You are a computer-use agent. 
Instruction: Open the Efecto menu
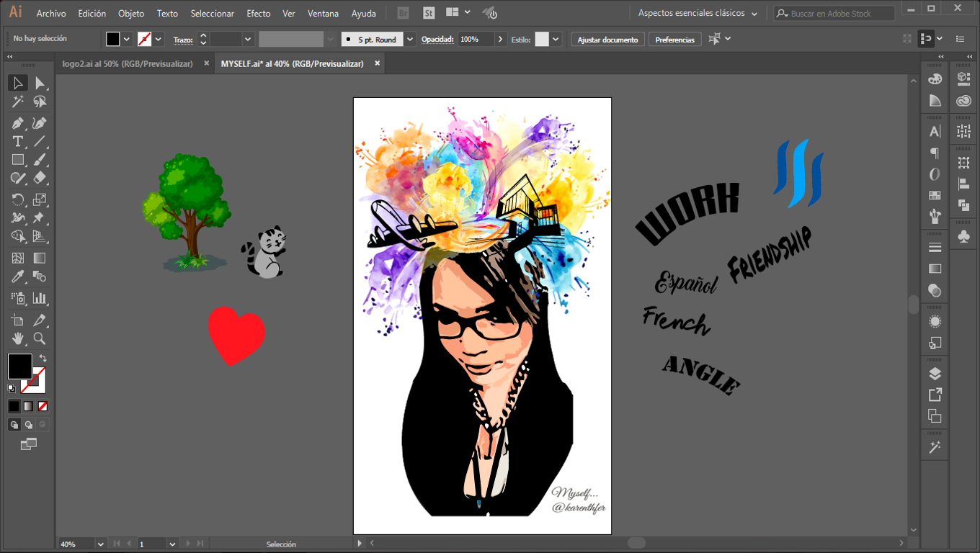click(x=259, y=14)
